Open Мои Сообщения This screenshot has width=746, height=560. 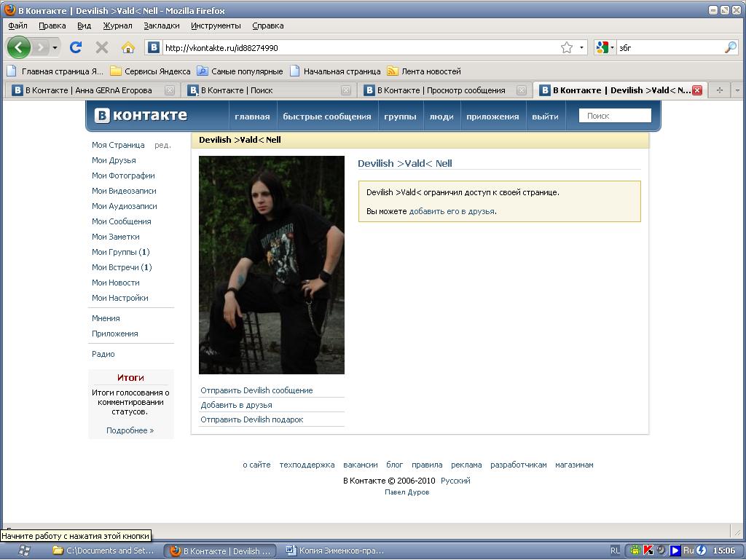point(122,221)
